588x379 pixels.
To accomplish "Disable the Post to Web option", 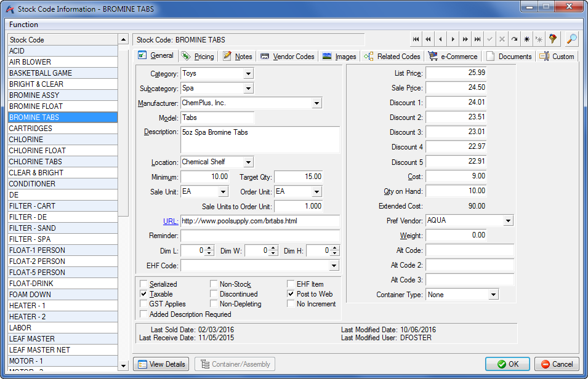I will click(x=289, y=294).
